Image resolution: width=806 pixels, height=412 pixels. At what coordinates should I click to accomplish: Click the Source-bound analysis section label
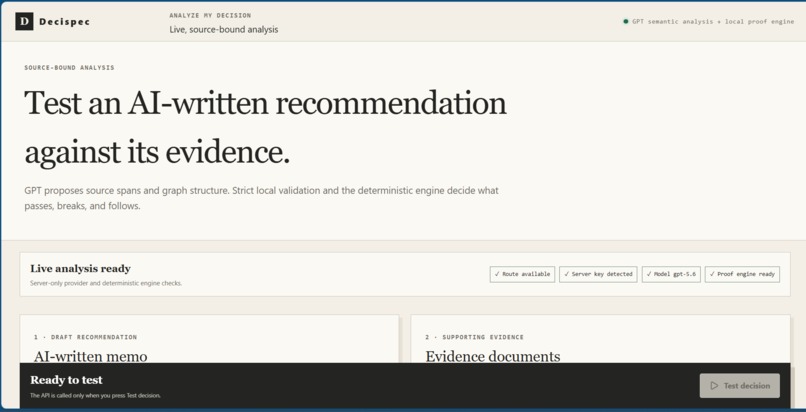(x=69, y=68)
